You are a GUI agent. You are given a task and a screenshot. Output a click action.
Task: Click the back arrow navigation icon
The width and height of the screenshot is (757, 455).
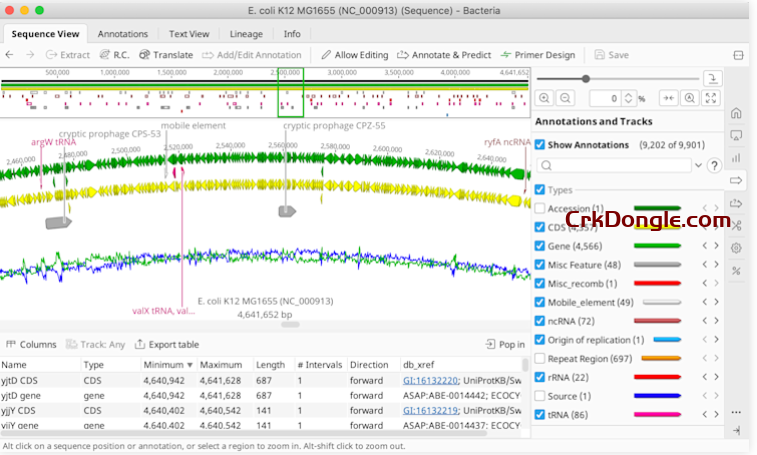[10, 55]
